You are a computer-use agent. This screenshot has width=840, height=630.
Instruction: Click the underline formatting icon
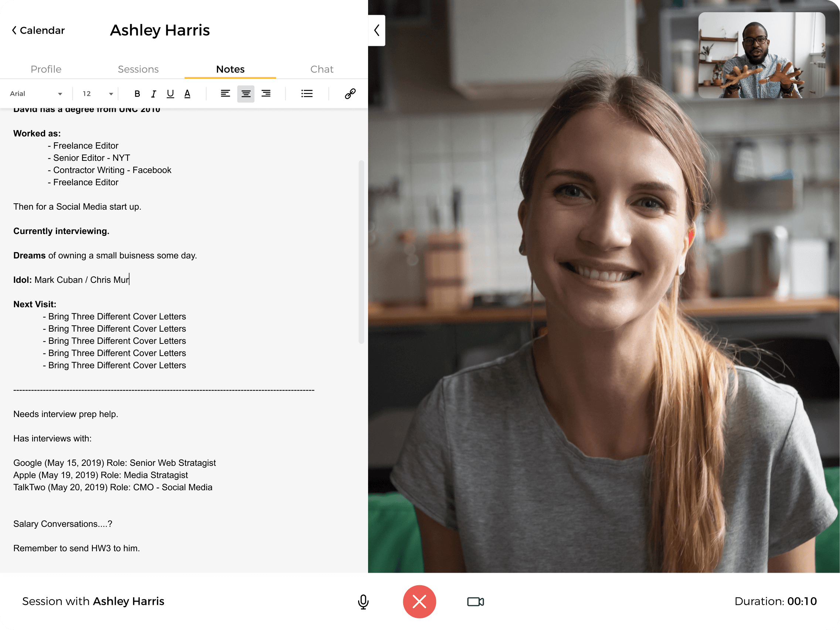pyautogui.click(x=170, y=94)
